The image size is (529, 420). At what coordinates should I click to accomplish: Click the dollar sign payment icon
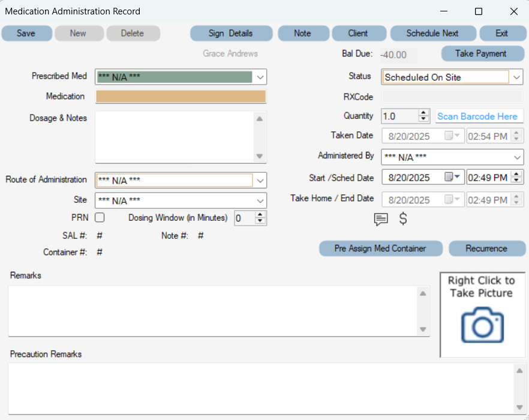(x=403, y=219)
